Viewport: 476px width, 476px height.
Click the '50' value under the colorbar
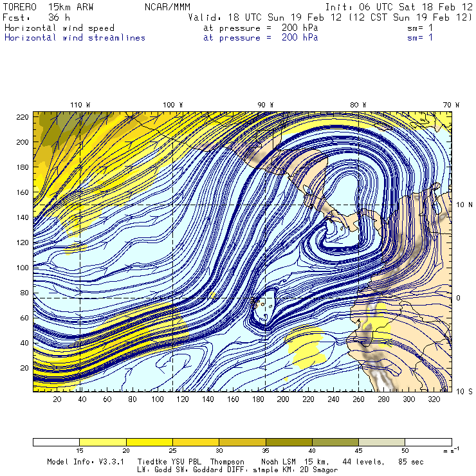[405, 451]
